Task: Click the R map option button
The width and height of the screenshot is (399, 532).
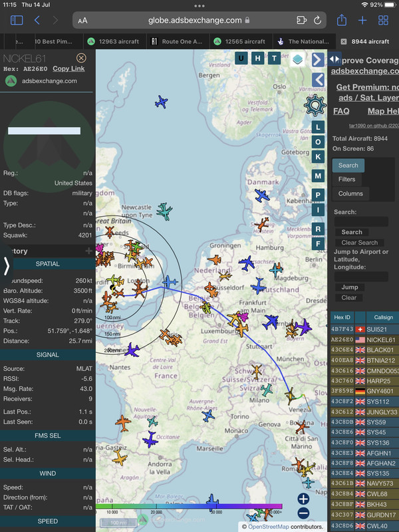Action: coord(318,229)
